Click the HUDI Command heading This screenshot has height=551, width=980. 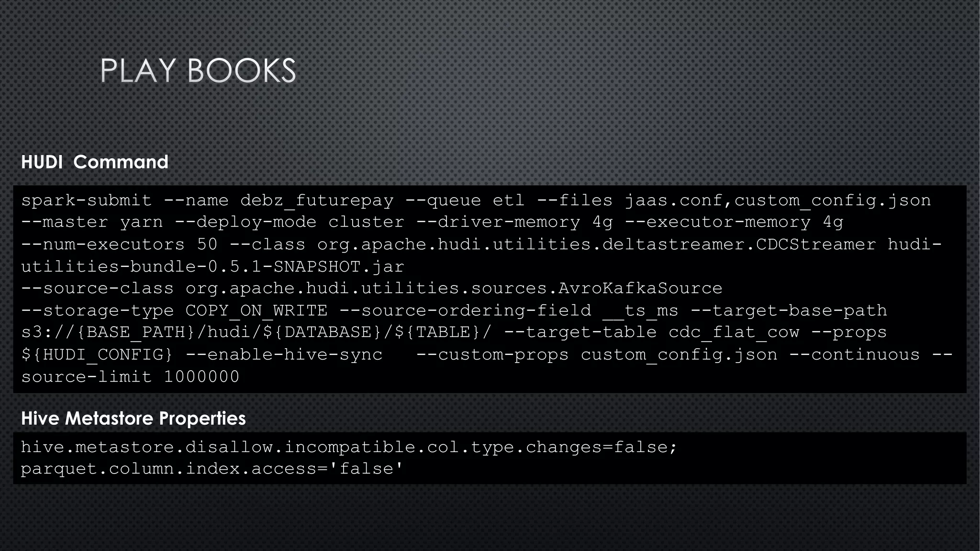[95, 162]
